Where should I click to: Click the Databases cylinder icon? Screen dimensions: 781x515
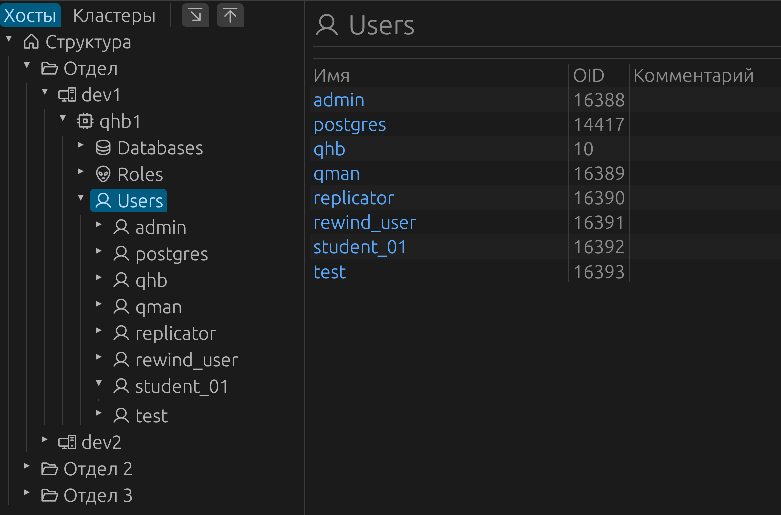tap(103, 148)
